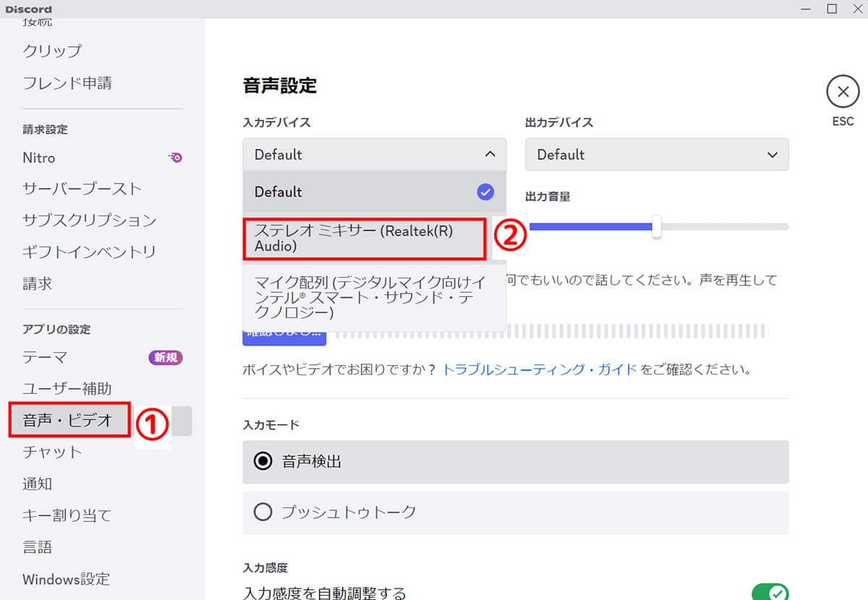Select 音声検出 input mode
This screenshot has height=600, width=868.
coord(515,461)
